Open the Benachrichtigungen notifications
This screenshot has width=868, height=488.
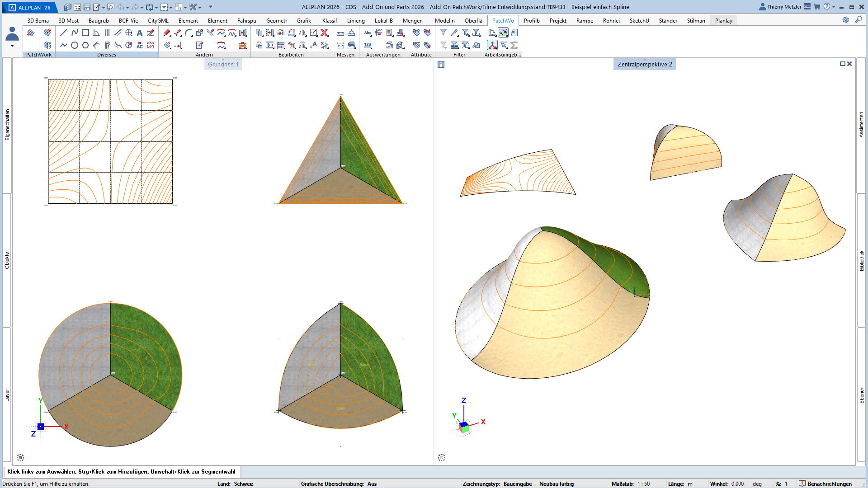pos(829,483)
